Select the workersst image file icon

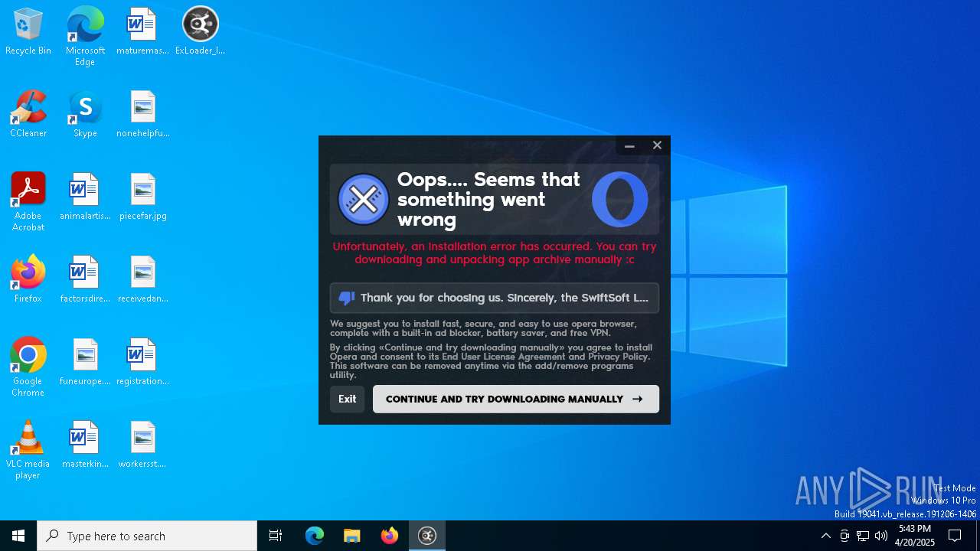coord(142,445)
